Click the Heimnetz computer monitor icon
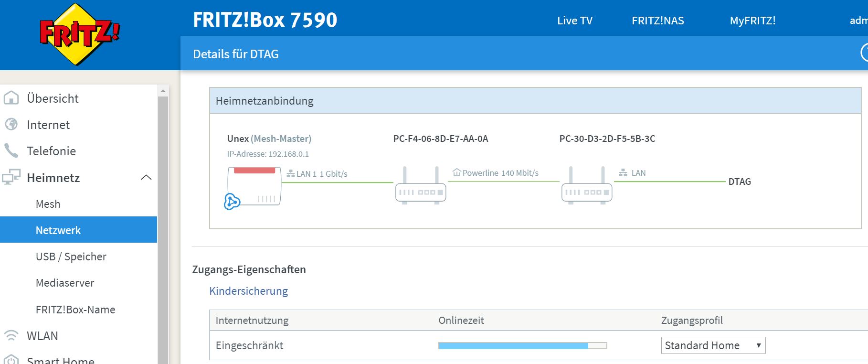Screen dimensions: 868x364 11,177
